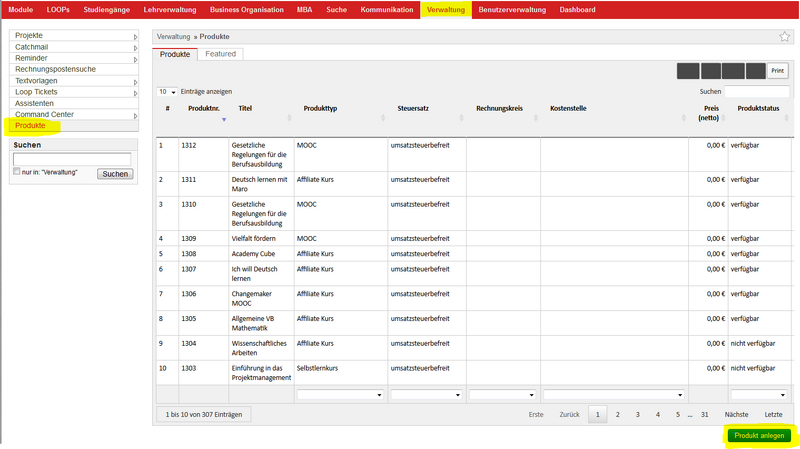Open the Benutzerverwaltung top menu
800x449 pixels.
(x=512, y=10)
